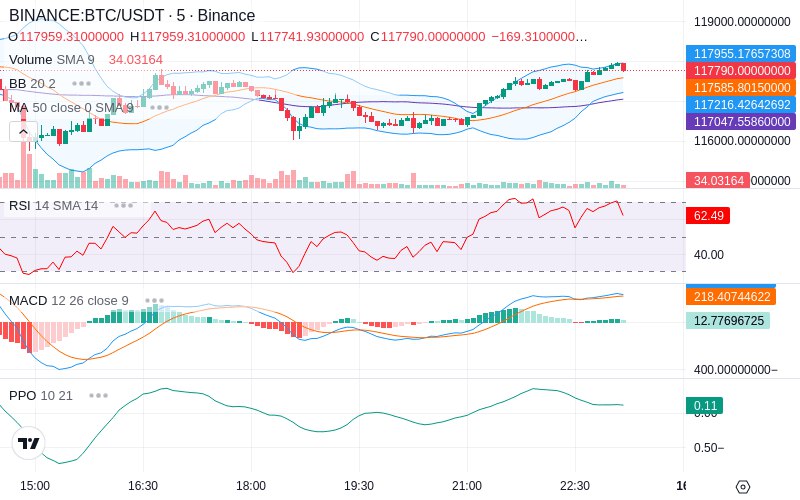Open chart settings via the hexagon gear icon
800x500 pixels.
point(743,487)
